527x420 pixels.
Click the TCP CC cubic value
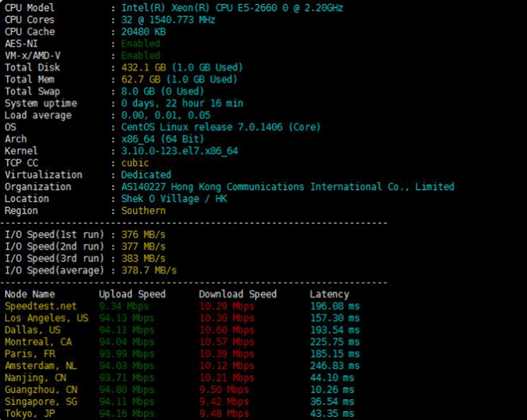[x=135, y=163]
